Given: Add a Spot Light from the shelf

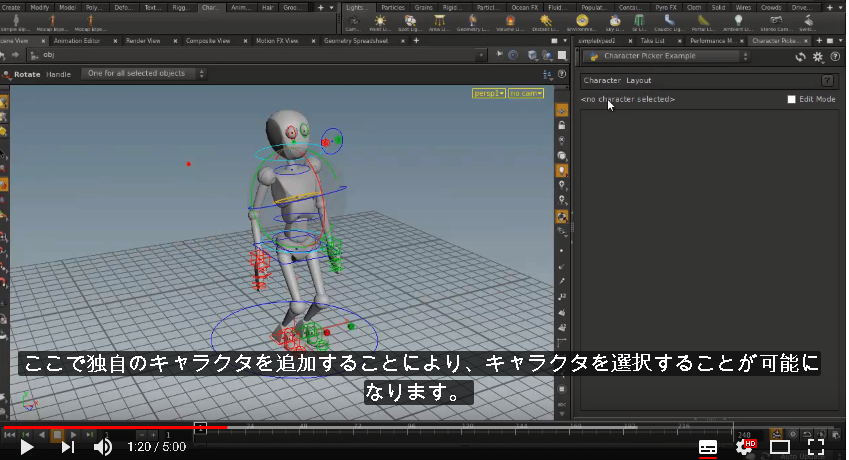Looking at the screenshot, I should point(410,23).
